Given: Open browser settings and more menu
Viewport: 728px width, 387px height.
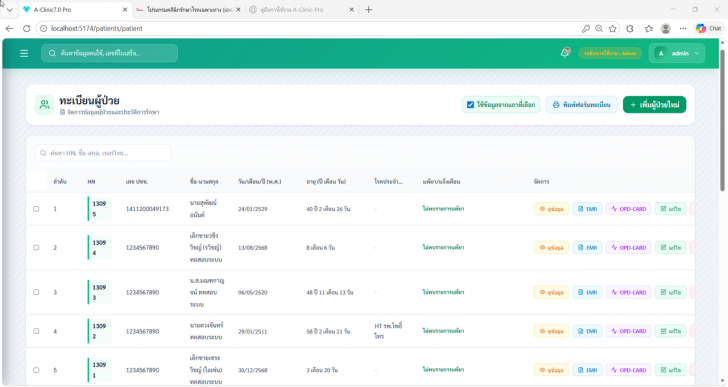Looking at the screenshot, I should coord(682,29).
